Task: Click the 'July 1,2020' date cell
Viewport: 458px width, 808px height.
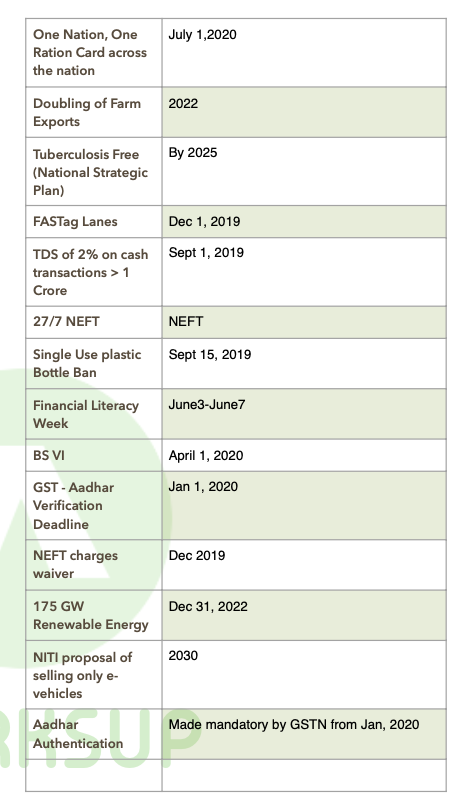Action: [x=304, y=53]
